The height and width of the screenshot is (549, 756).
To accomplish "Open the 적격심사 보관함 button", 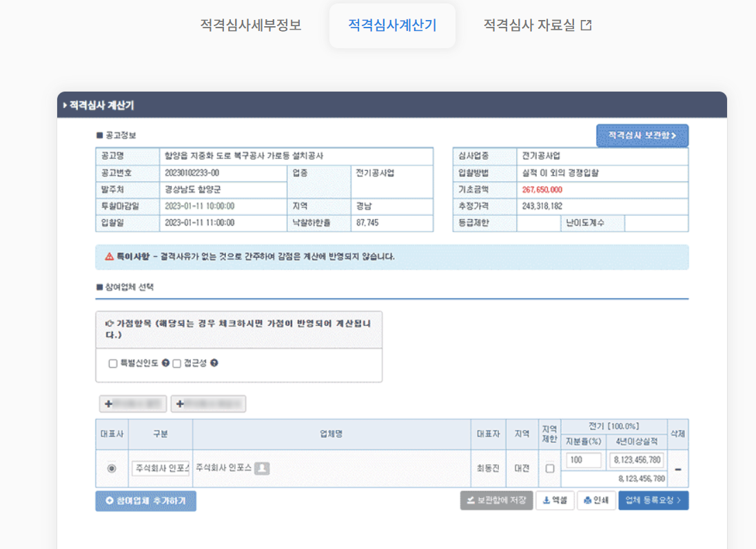I will [642, 136].
